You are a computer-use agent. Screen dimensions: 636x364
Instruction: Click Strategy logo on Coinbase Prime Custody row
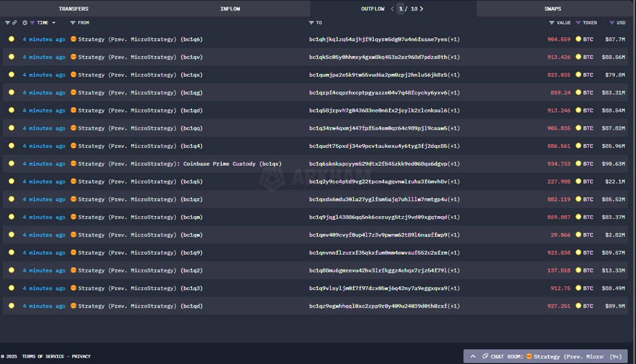click(x=73, y=163)
